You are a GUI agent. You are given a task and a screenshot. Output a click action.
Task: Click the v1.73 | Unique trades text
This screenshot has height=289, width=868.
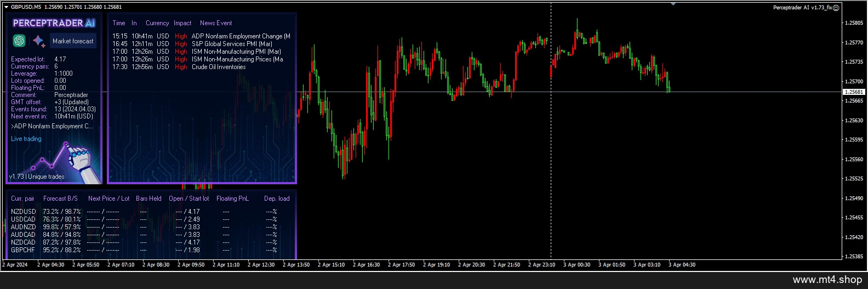37,177
